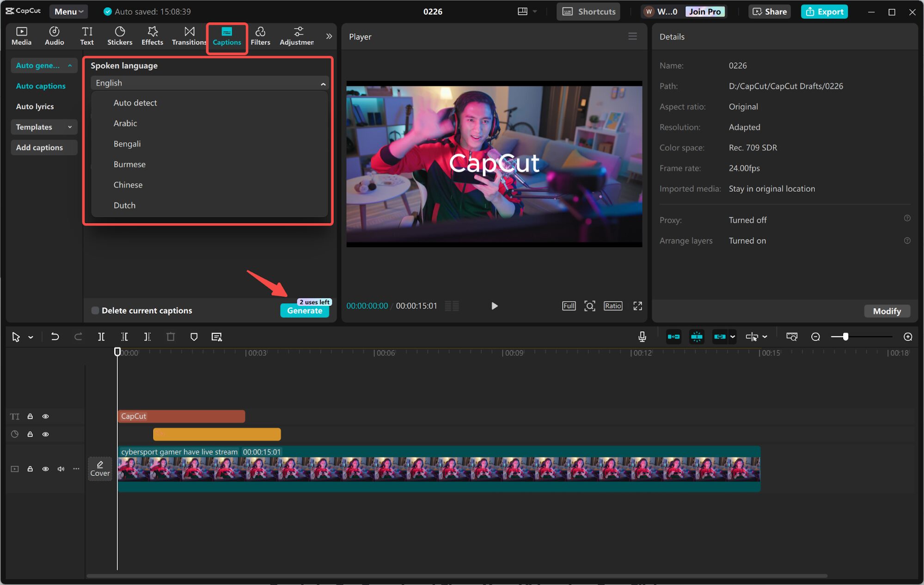This screenshot has width=924, height=585.
Task: Click the focus zoom preview icon
Action: [x=590, y=306]
